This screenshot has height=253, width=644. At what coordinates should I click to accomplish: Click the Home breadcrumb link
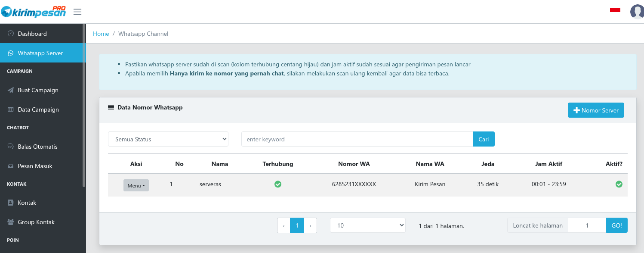pyautogui.click(x=101, y=34)
